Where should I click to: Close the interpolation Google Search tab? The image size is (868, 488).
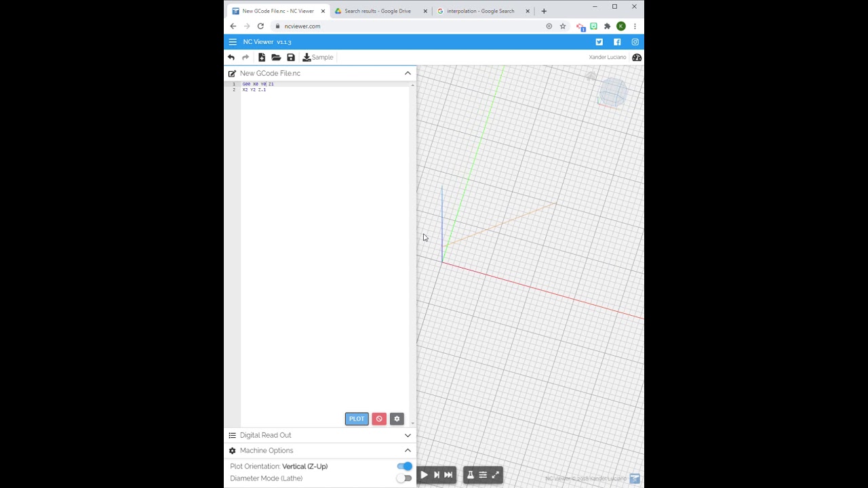[528, 11]
